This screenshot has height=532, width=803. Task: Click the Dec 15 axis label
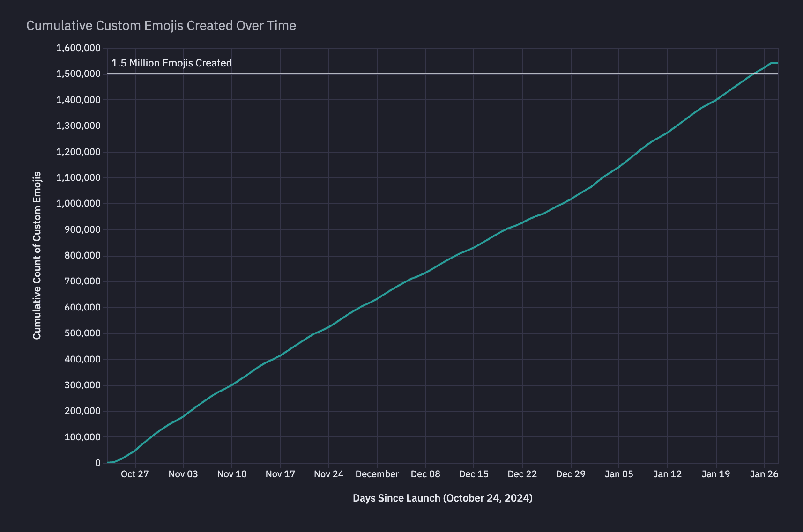(x=474, y=474)
